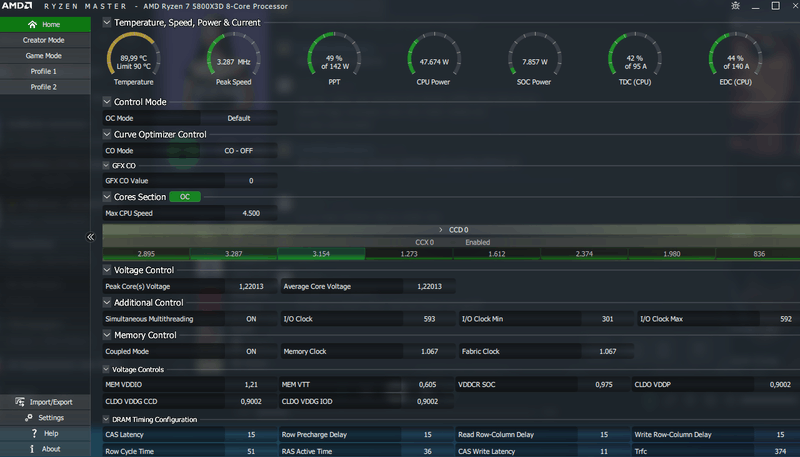The height and width of the screenshot is (457, 800).
Task: Toggle Simultaneous Multithreading ON value
Action: [251, 319]
